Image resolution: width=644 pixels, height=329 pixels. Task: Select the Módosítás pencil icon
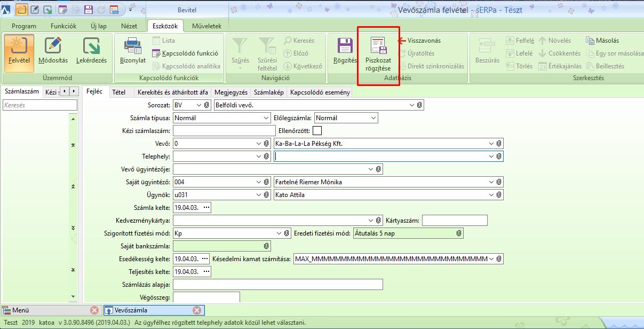pos(53,52)
